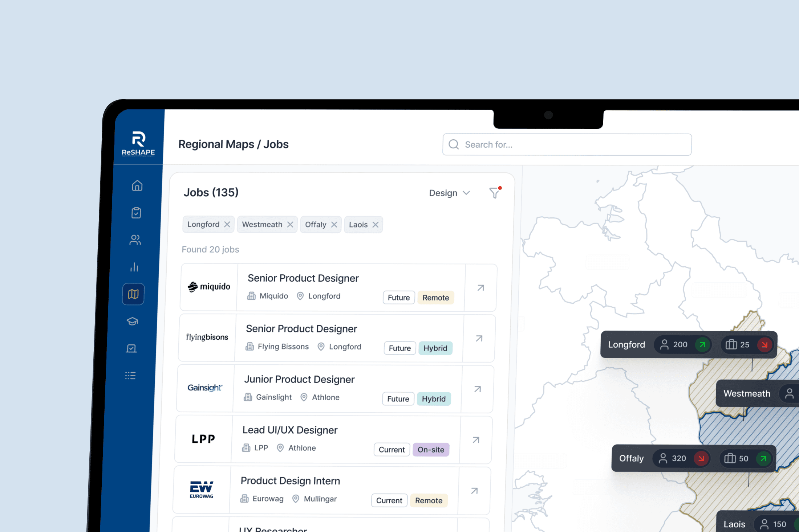Click the 'Found 20 jobs' text

210,249
